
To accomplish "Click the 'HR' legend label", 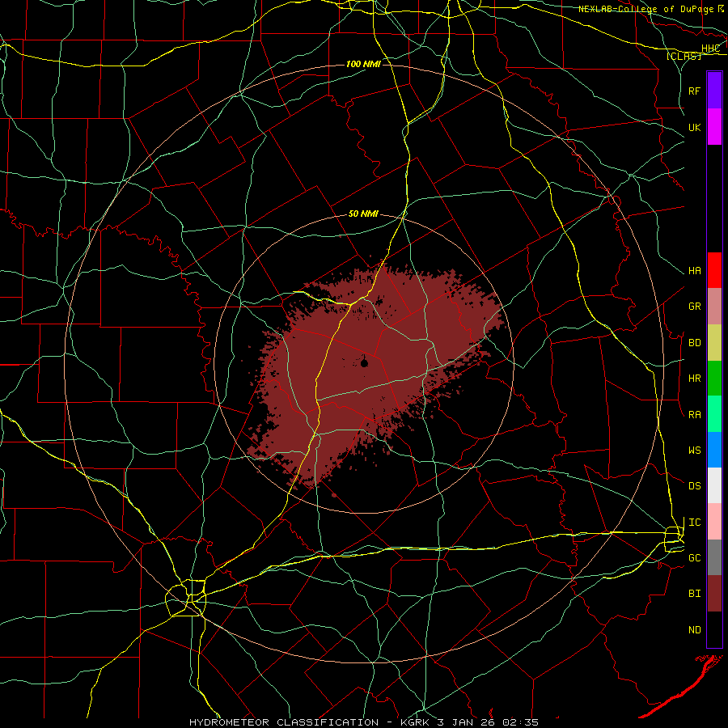I will tap(695, 379).
